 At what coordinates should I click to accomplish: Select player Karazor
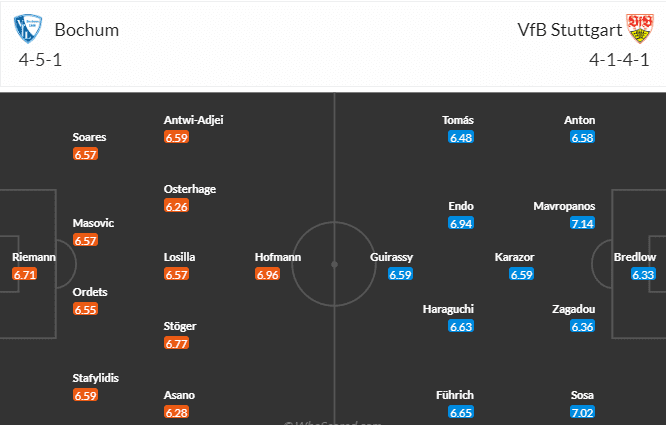(515, 257)
